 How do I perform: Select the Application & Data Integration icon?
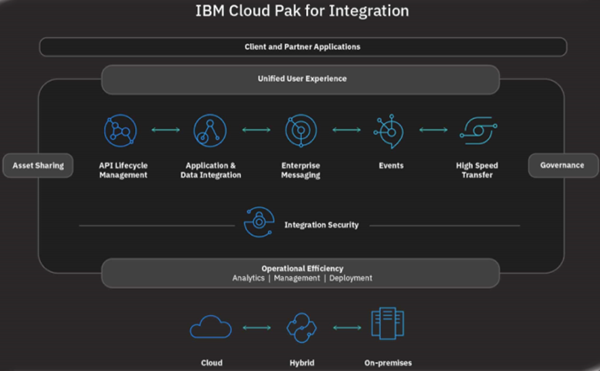(210, 130)
